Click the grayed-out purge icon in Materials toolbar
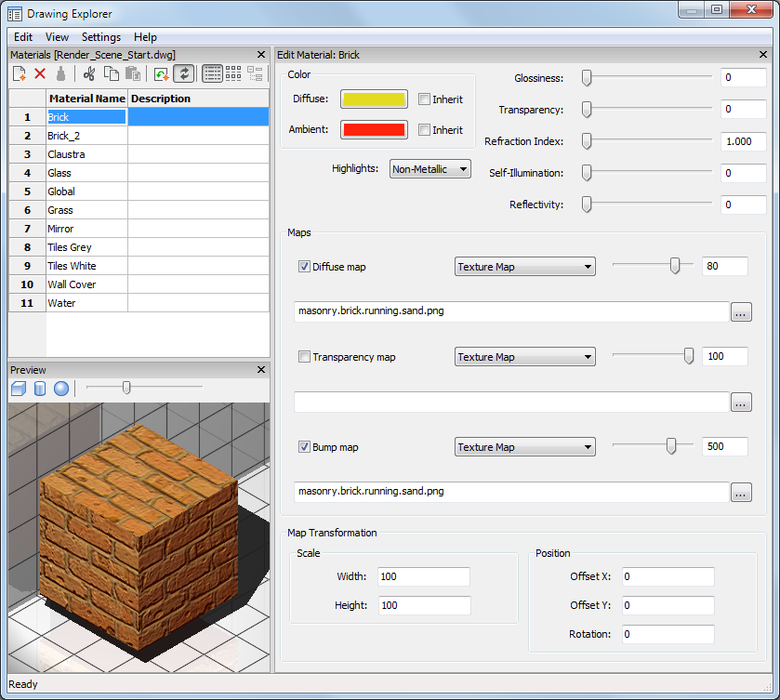 click(x=60, y=73)
